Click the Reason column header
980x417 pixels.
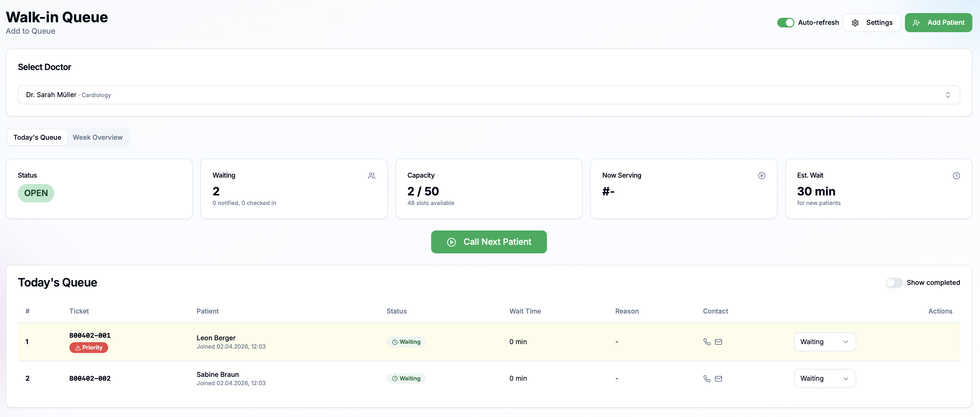[626, 311]
